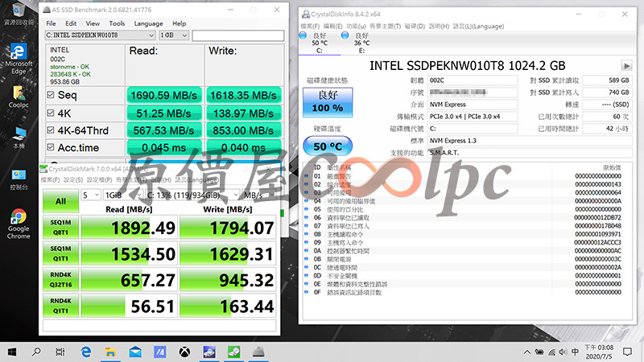Open the Xbox app on taskbar
Viewport: 644px width, 362px height.
(x=184, y=352)
